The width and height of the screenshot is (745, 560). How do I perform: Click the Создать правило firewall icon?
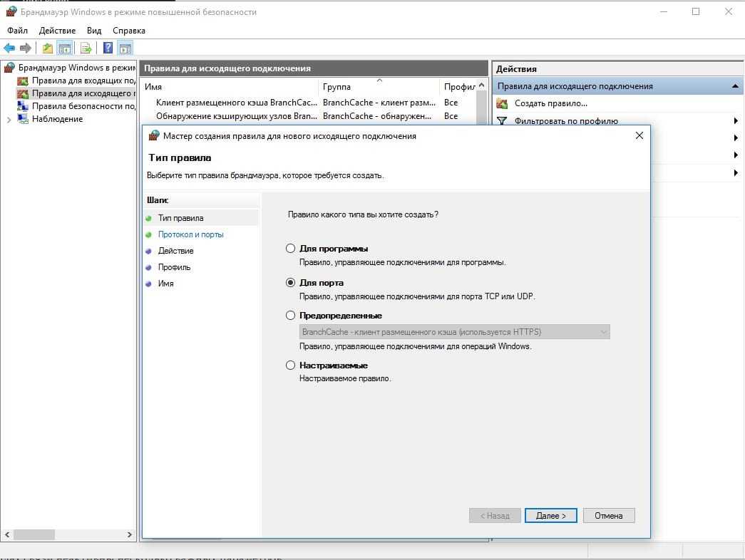(502, 104)
